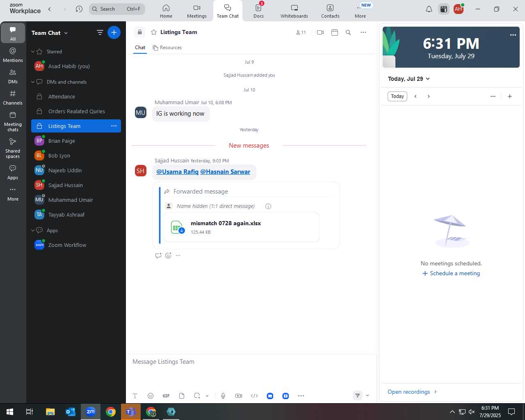Click the send message button
Image resolution: width=525 pixels, height=420 pixels.
coord(358,396)
